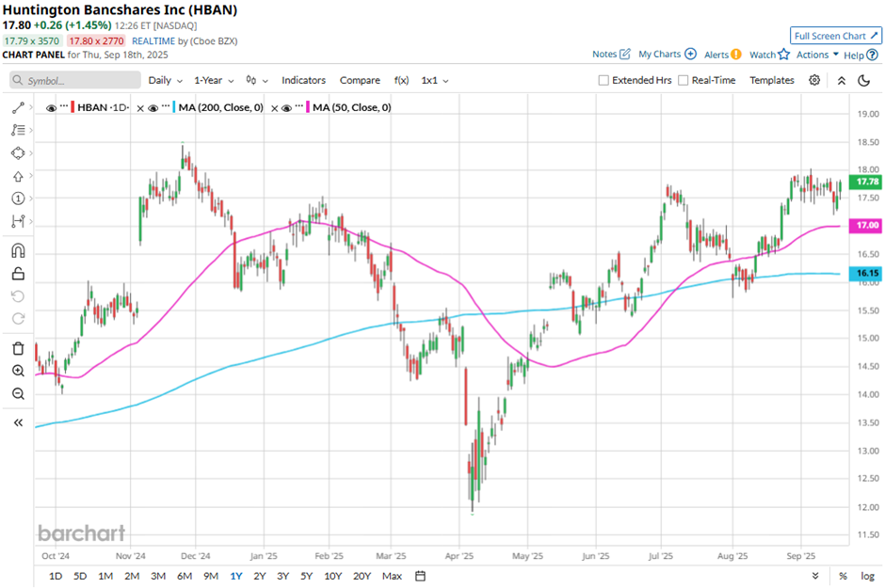The image size is (885, 588).
Task: Open HBAN series options ellipsis
Action: pyautogui.click(x=64, y=106)
